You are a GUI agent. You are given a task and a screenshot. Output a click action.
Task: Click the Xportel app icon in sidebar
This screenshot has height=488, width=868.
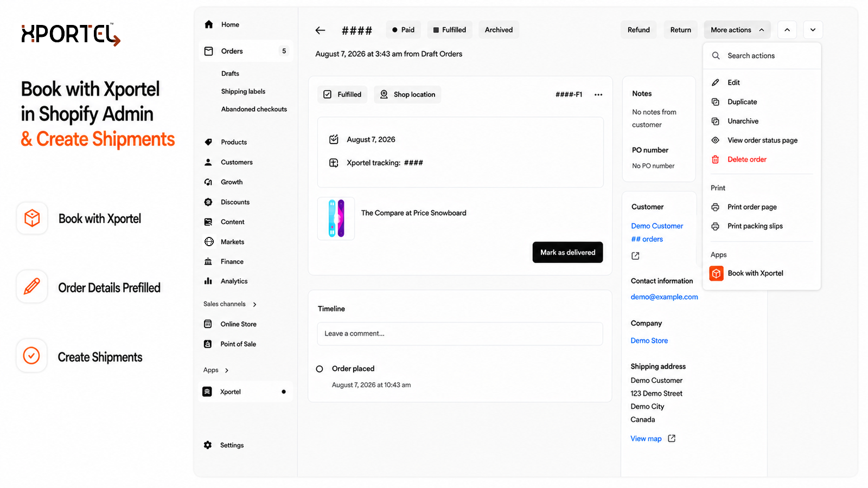[207, 391]
